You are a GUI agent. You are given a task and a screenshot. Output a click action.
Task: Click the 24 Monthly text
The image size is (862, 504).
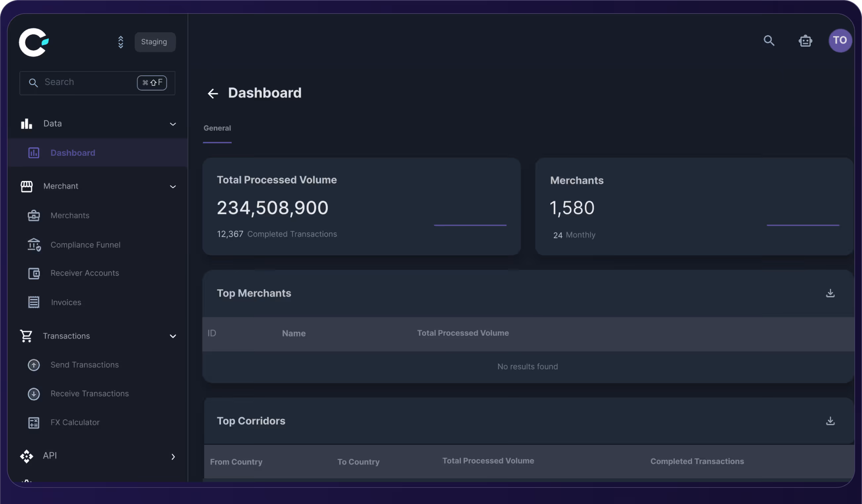(574, 235)
